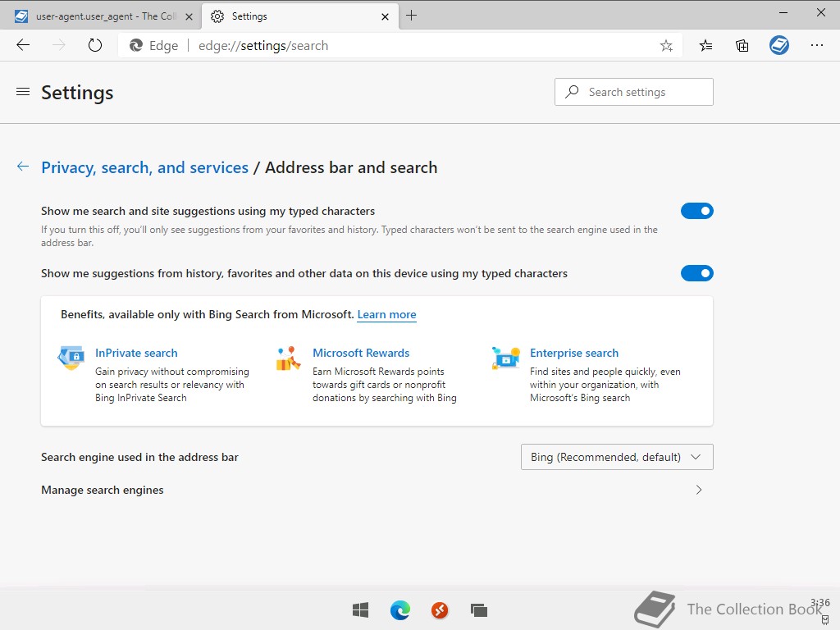Click the Edge logo in address bar
840x630 pixels.
(x=136, y=46)
